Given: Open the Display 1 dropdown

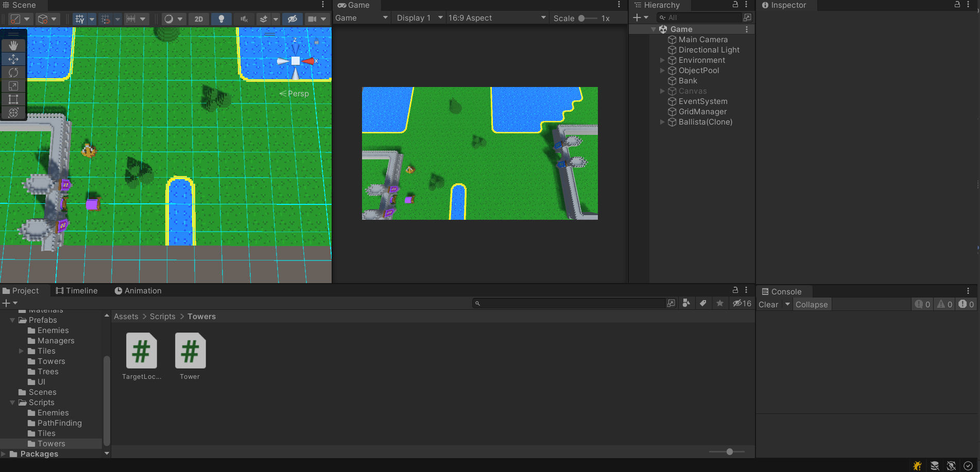Looking at the screenshot, I should pos(419,18).
